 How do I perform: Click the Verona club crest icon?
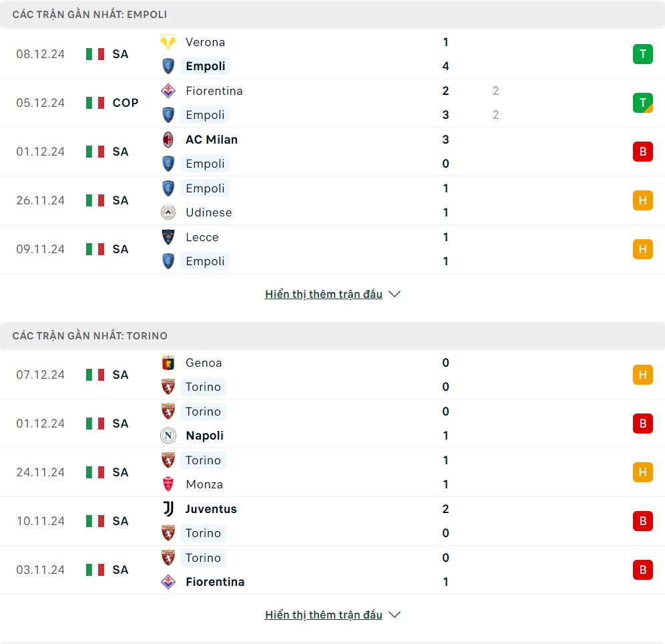pos(168,42)
